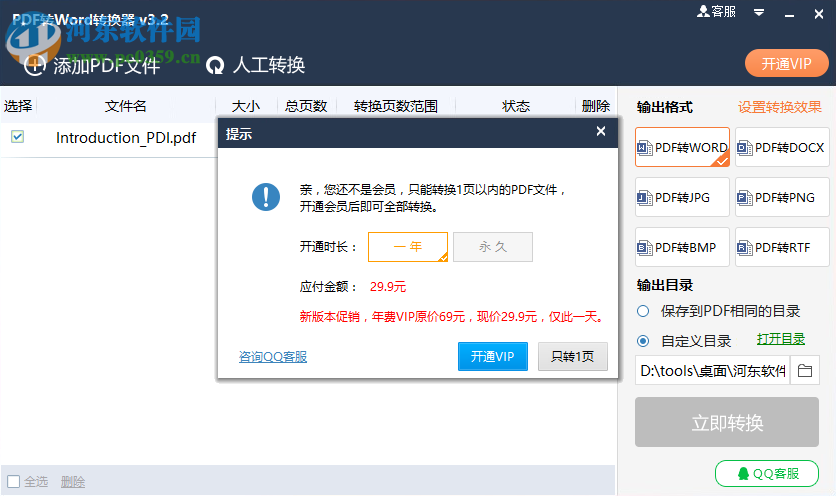The width and height of the screenshot is (836, 496).
Task: Open the title bar dropdown menu arrow
Action: [x=759, y=12]
